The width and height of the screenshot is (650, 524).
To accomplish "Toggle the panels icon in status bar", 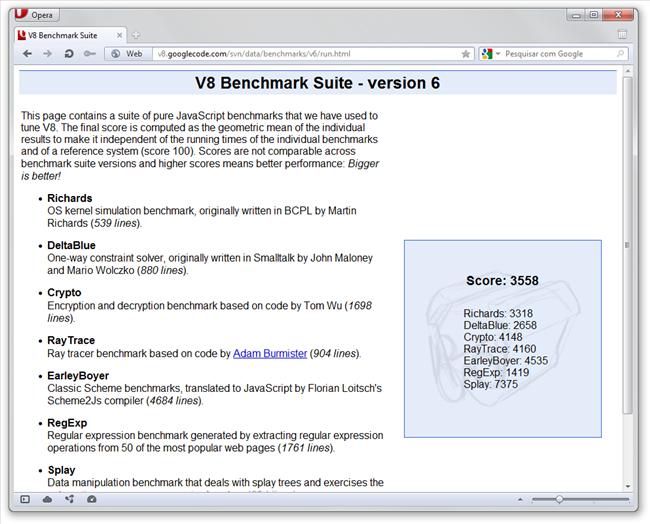I will [x=25, y=500].
